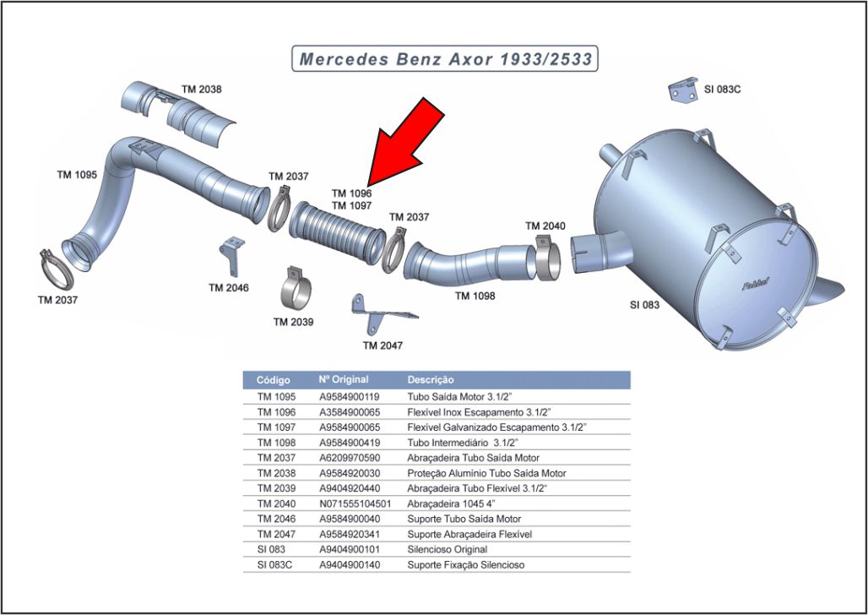This screenshot has height=615, width=868.
Task: Click original number N071555104501 in the table
Action: tap(355, 503)
